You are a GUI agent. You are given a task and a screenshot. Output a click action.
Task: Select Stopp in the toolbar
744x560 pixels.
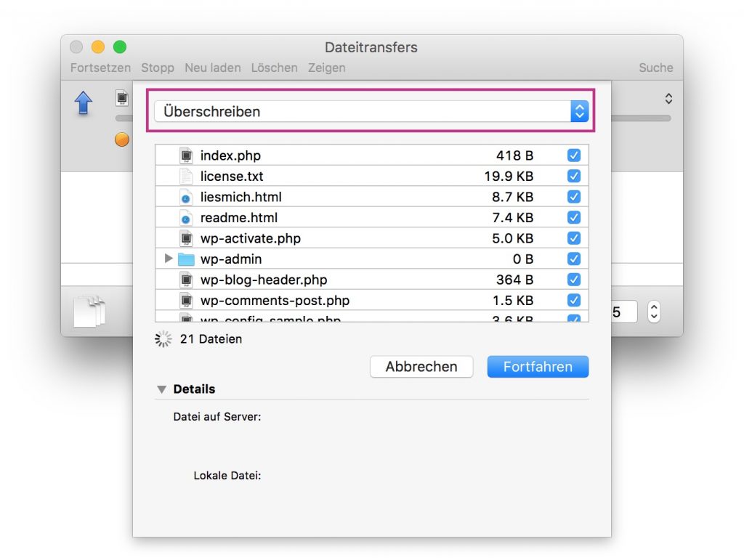[x=157, y=68]
